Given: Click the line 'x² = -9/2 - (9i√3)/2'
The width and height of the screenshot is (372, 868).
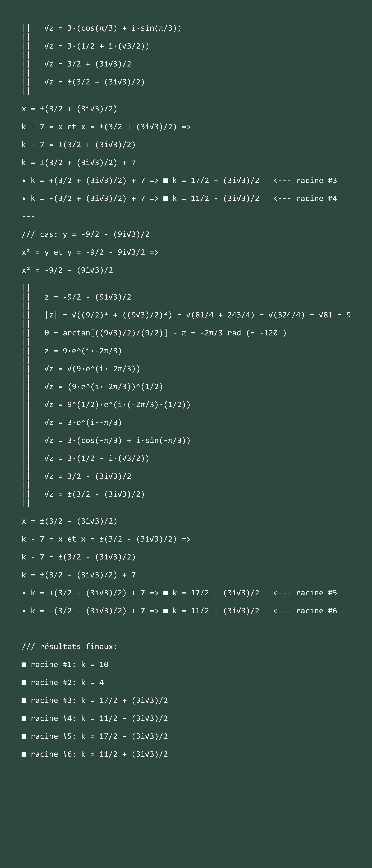Looking at the screenshot, I should point(67,270).
